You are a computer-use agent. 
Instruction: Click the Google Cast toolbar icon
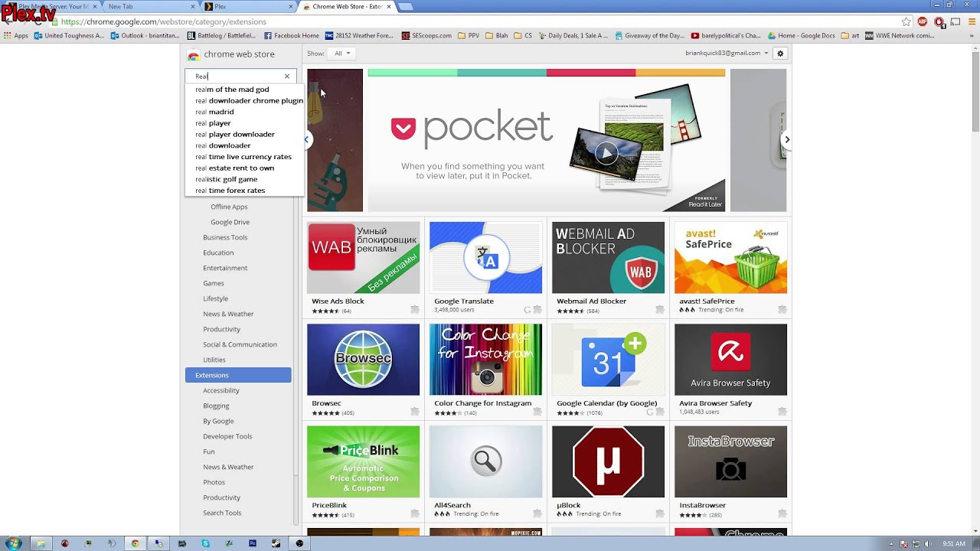955,22
